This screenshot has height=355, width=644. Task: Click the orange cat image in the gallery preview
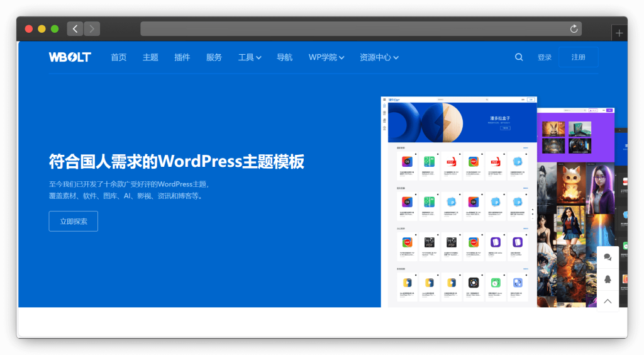[x=571, y=184]
